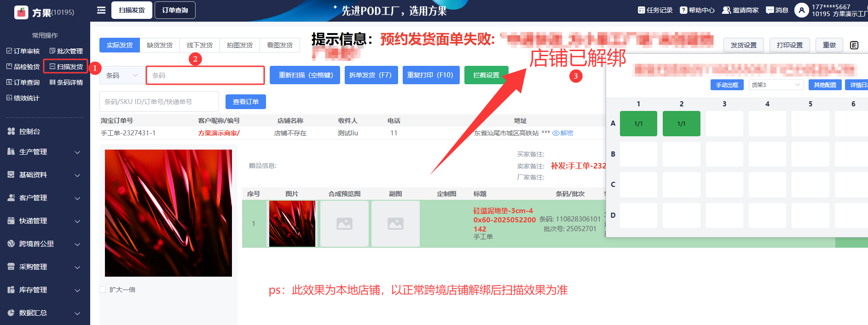
Task: Expand 快递管理 chevron
Action: pos(77,221)
